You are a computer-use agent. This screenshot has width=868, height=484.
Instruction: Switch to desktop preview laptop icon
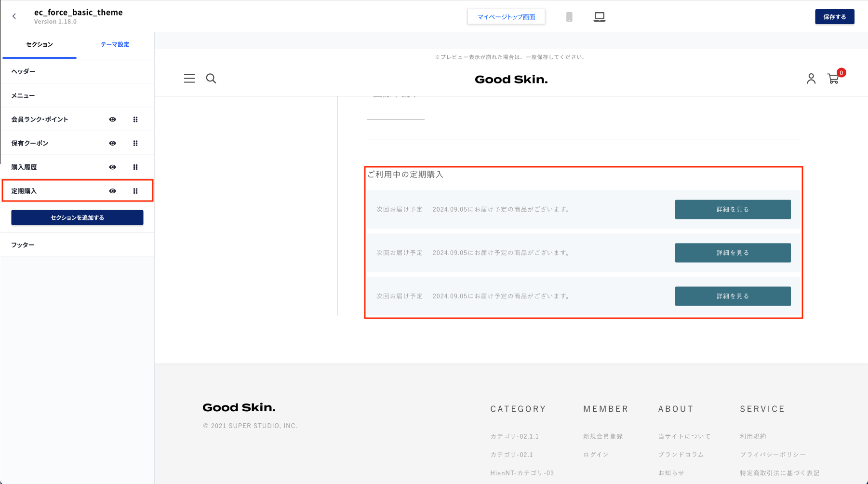pyautogui.click(x=599, y=17)
